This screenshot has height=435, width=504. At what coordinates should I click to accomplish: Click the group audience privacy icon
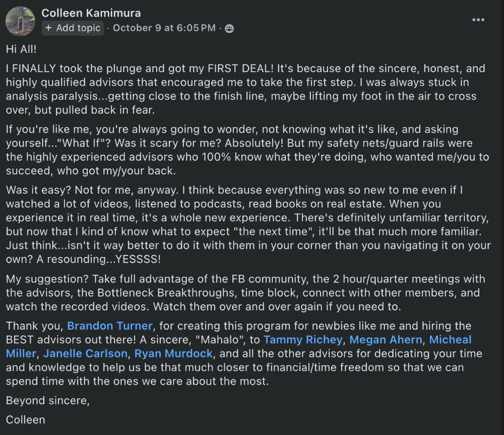tap(229, 28)
